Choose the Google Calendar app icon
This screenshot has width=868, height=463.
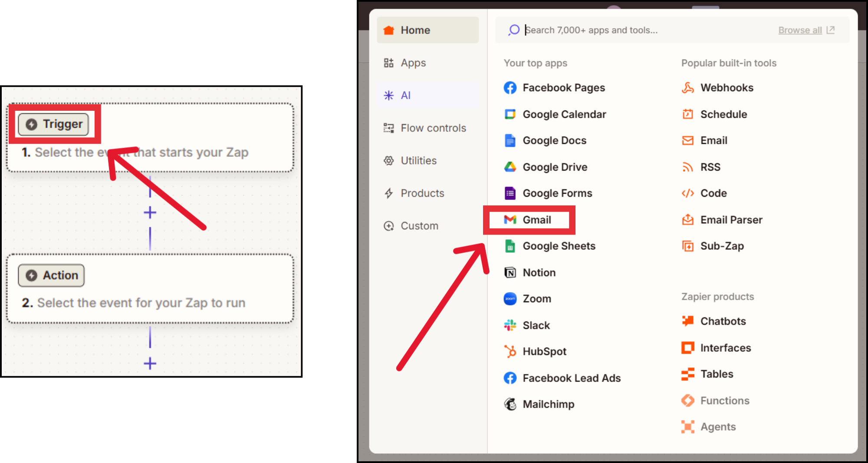(510, 114)
